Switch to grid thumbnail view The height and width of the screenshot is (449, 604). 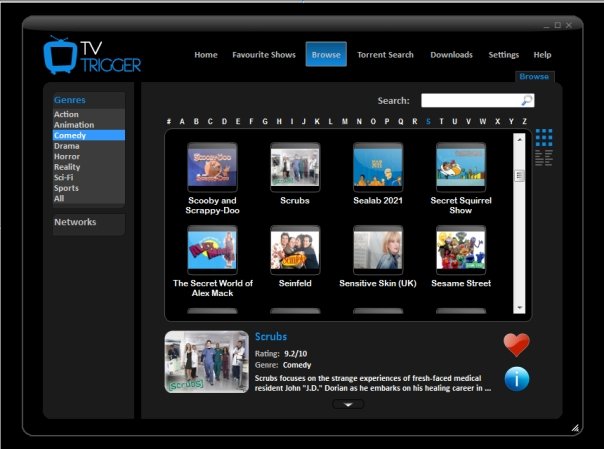pos(544,137)
